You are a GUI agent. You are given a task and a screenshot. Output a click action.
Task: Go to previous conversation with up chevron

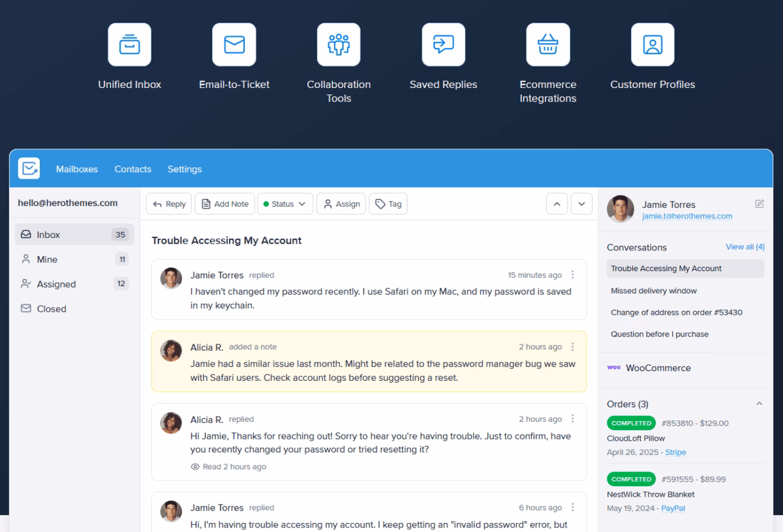[x=557, y=204]
